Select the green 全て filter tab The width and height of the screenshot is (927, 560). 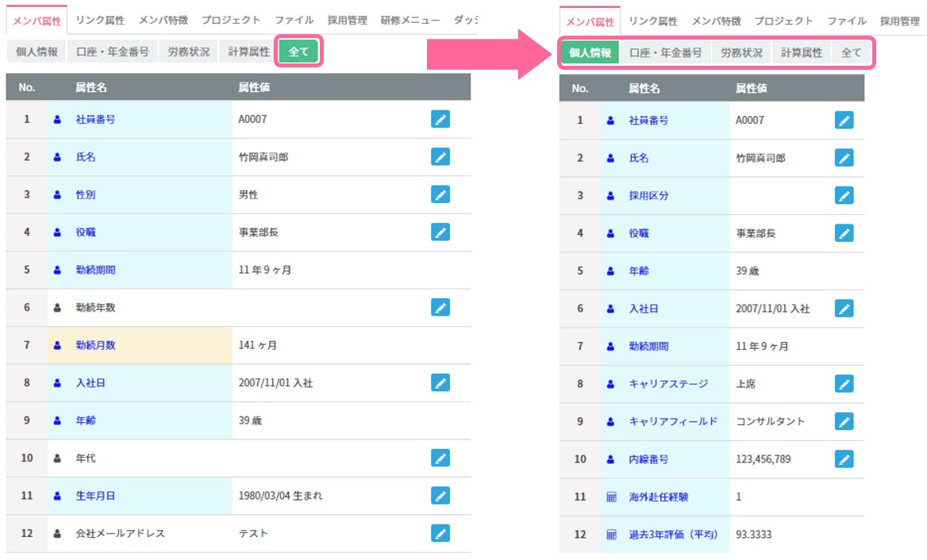pos(298,52)
